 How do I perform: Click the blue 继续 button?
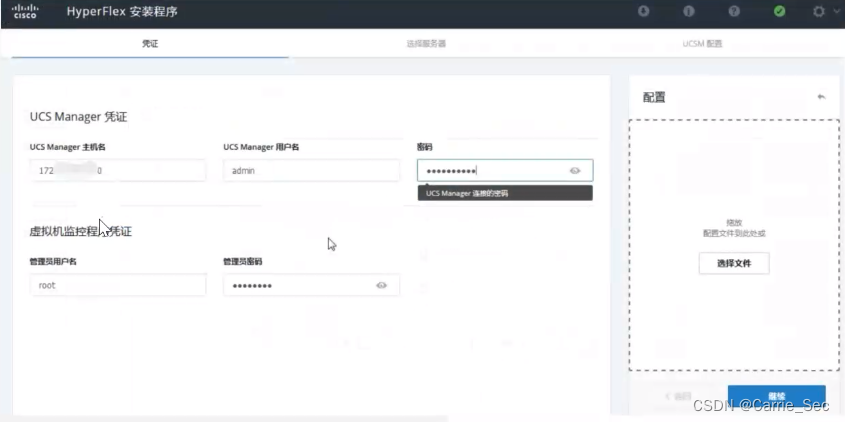777,397
